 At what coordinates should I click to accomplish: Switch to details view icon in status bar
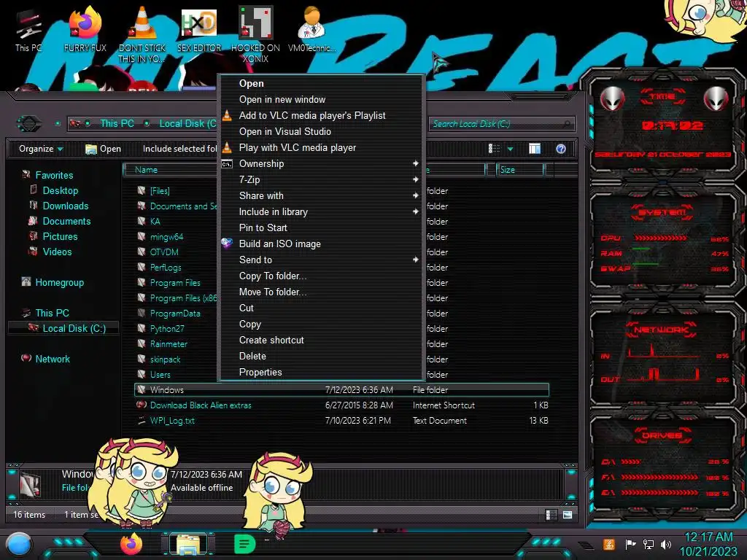click(551, 515)
